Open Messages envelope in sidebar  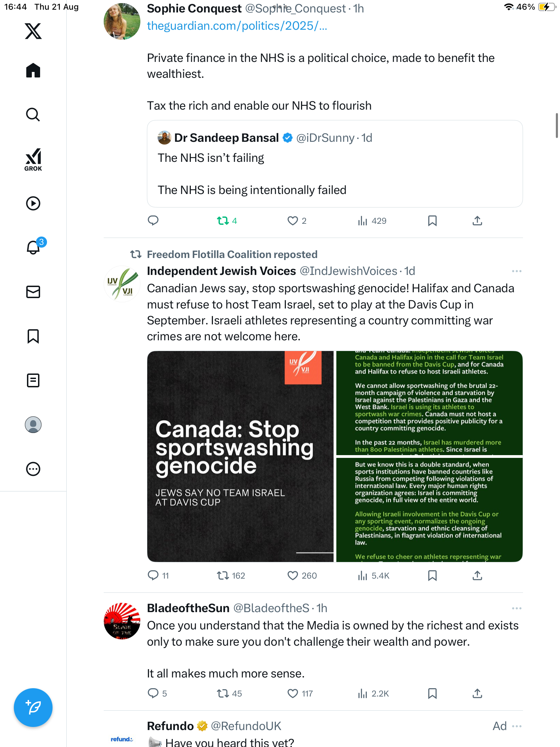(x=33, y=292)
